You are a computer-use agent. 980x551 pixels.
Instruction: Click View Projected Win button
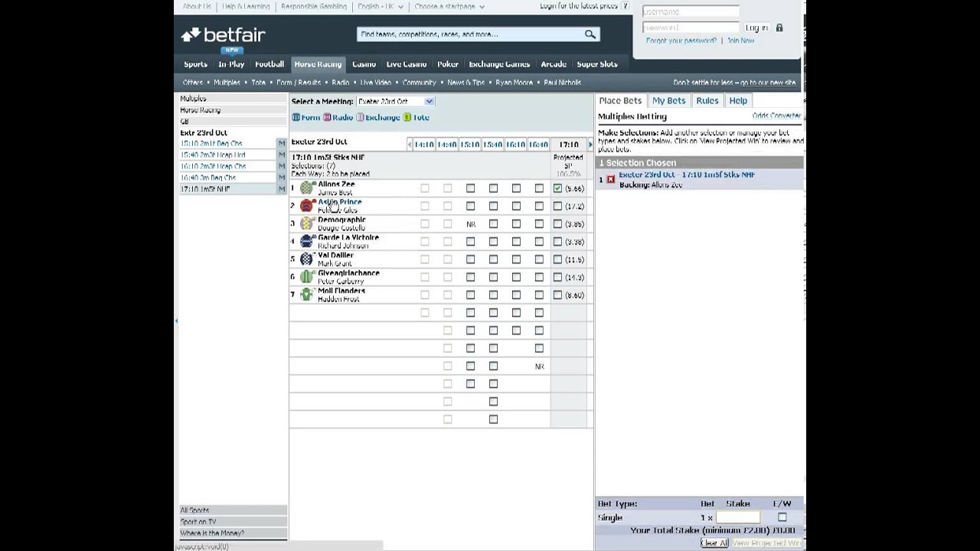click(766, 543)
